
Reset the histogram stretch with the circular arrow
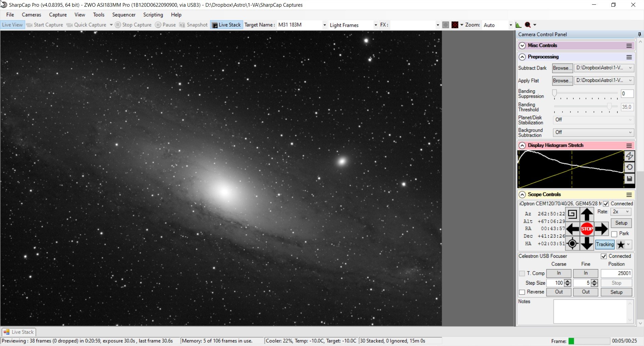pyautogui.click(x=629, y=167)
